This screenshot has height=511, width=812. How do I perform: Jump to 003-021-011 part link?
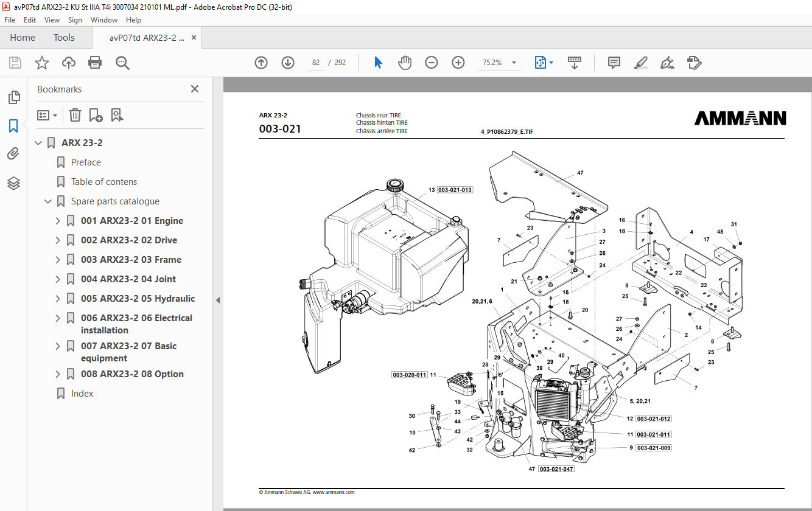[x=654, y=434]
